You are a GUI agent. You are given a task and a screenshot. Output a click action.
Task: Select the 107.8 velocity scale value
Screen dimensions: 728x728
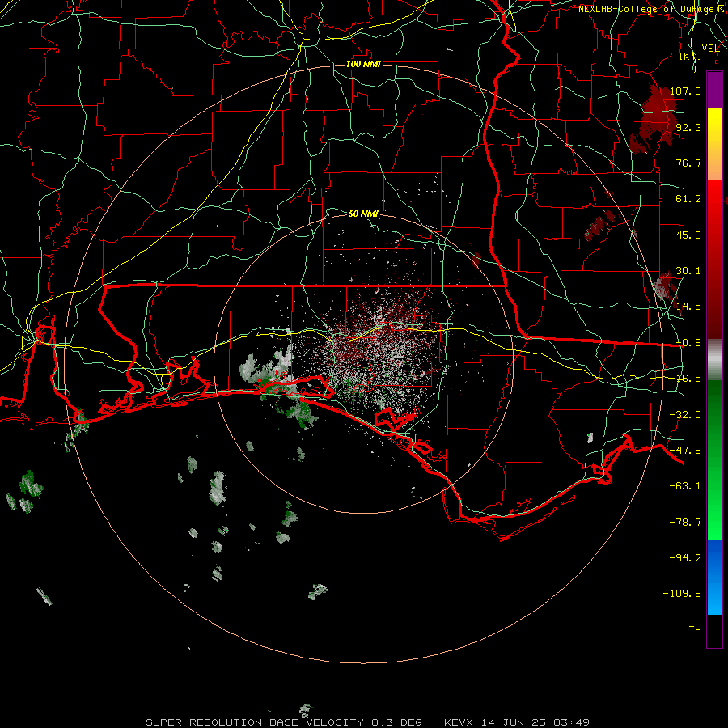click(x=685, y=91)
